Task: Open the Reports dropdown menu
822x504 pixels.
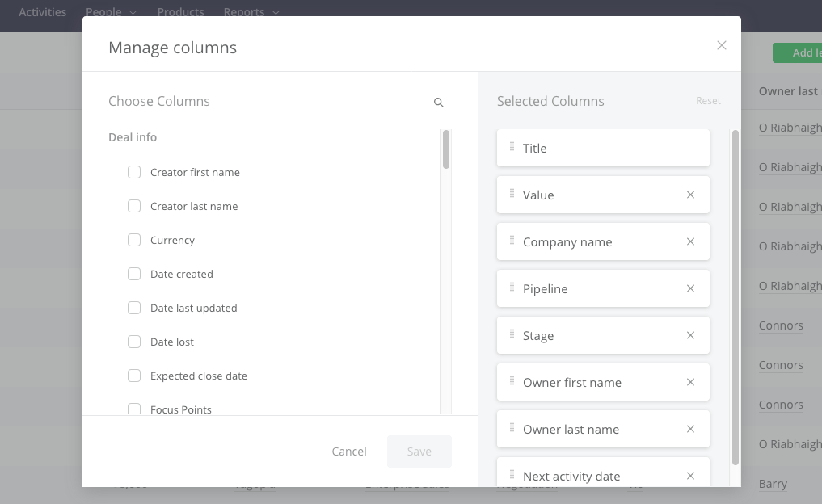Action: point(252,12)
